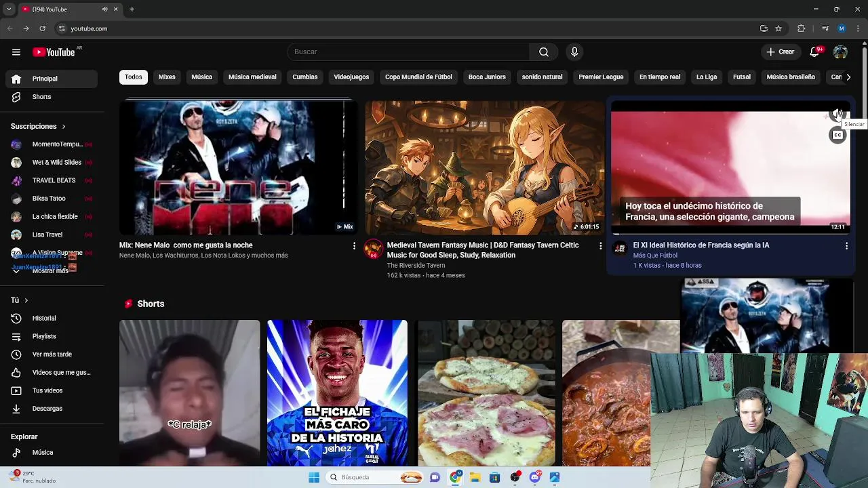
Task: Mute the preview video (Silenciar)
Action: tap(837, 114)
